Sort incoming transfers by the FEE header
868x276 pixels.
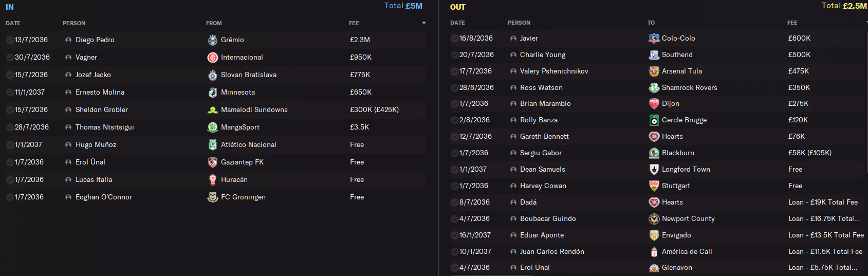[x=354, y=23]
